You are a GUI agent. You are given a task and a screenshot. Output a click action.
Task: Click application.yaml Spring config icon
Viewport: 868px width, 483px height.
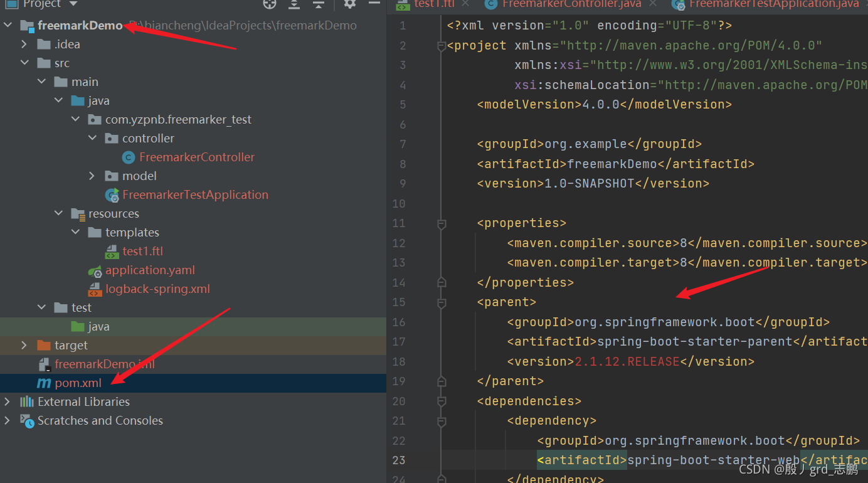tap(95, 271)
